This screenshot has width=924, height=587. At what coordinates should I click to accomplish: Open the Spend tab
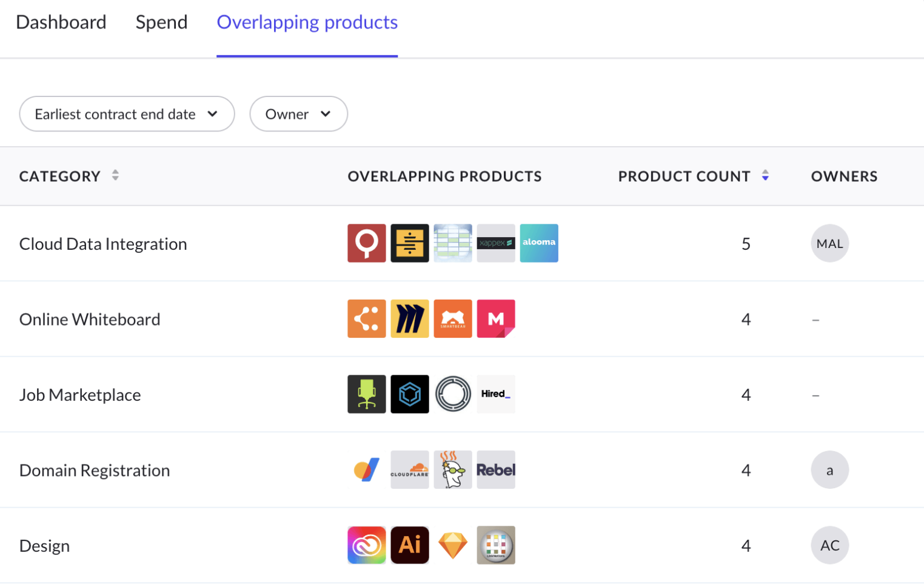click(x=161, y=22)
